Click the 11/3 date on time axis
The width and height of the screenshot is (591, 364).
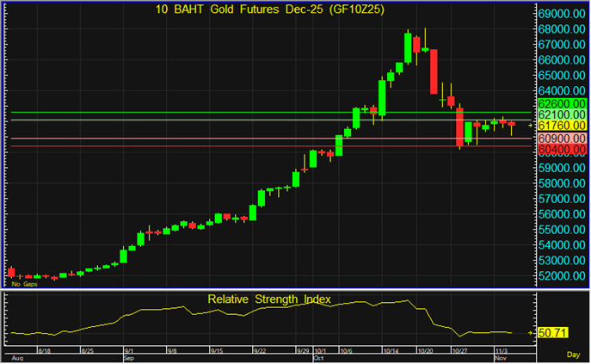500,351
